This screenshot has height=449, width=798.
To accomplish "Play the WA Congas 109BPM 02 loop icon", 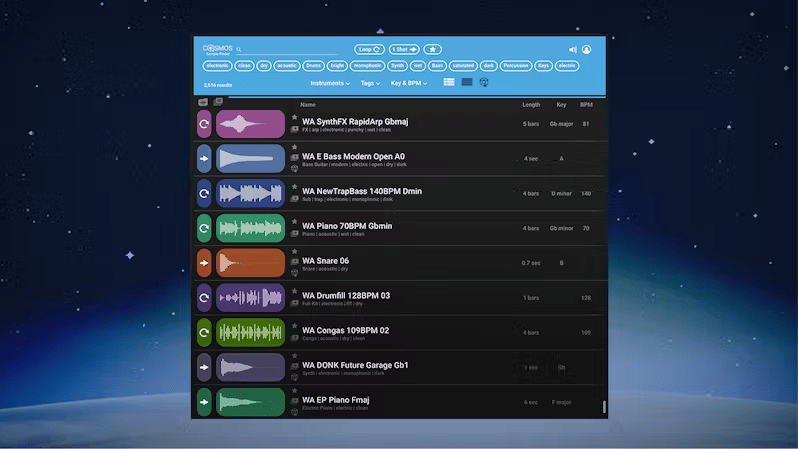I will tap(204, 332).
